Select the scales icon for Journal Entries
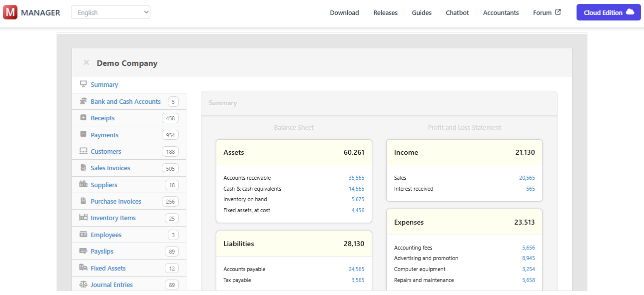This screenshot has height=295, width=644. (82, 285)
